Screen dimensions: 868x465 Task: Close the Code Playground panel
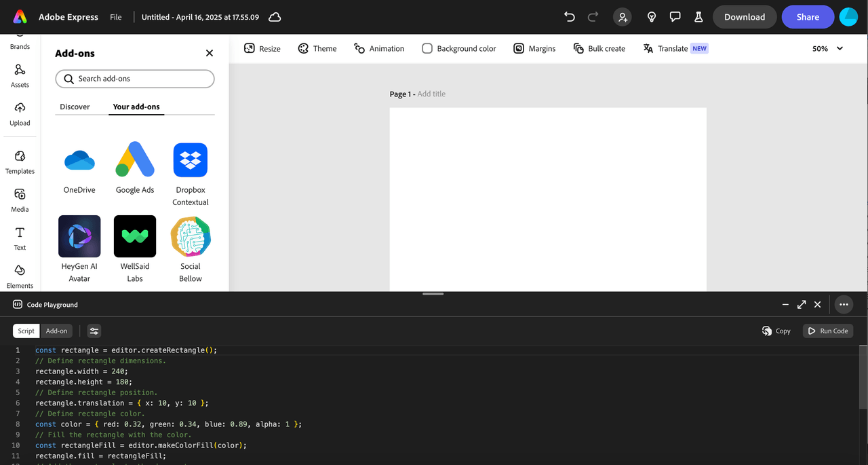[x=818, y=305]
